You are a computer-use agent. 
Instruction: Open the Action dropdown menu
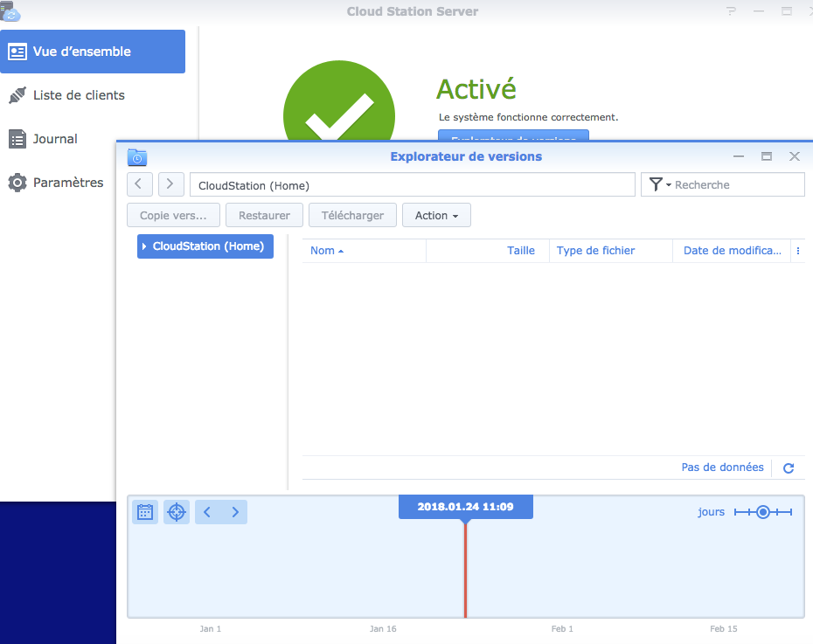click(x=436, y=215)
